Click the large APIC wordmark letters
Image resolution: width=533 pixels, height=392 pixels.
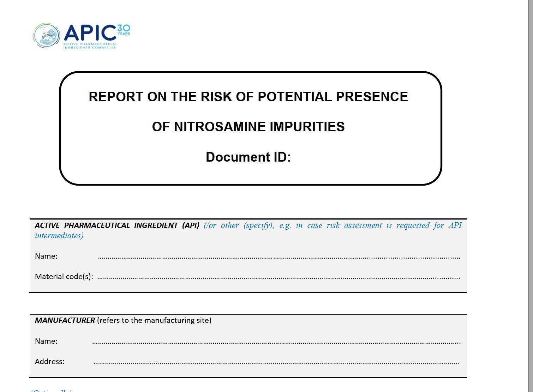point(90,33)
